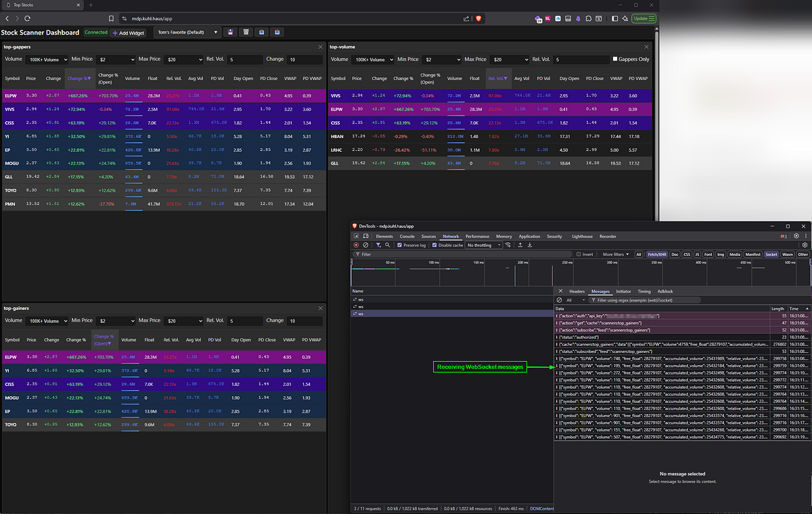The height and width of the screenshot is (514, 812).
Task: Click the Add Widget button
Action: pyautogui.click(x=129, y=33)
